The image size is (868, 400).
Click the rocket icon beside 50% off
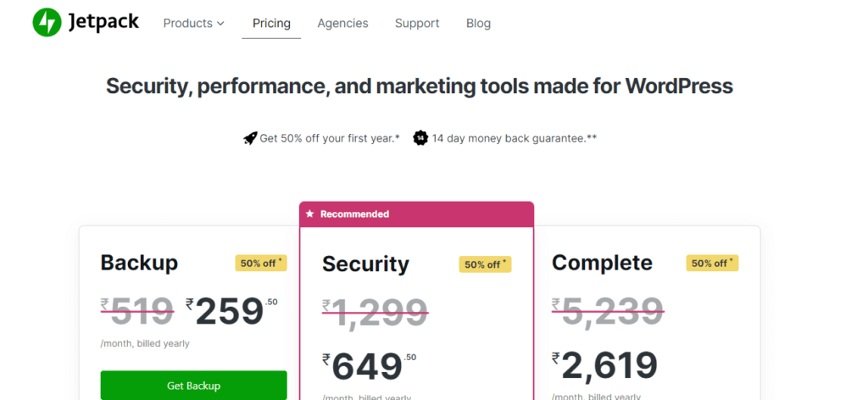pyautogui.click(x=249, y=138)
